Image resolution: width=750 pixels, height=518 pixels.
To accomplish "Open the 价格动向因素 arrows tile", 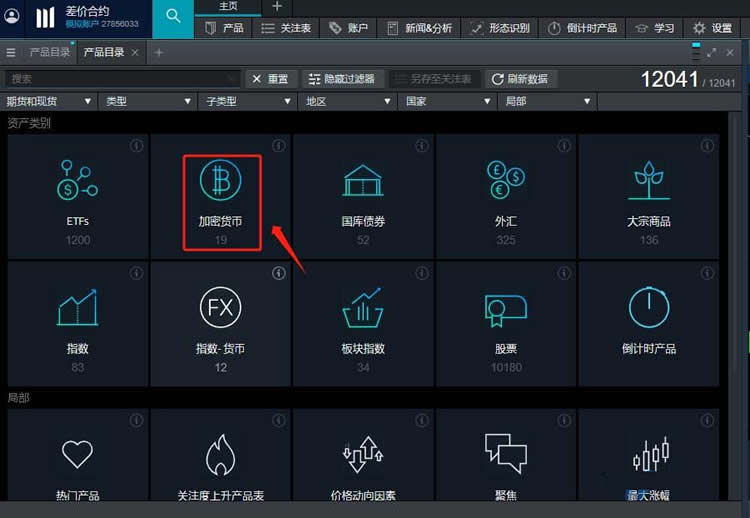I will (x=363, y=455).
